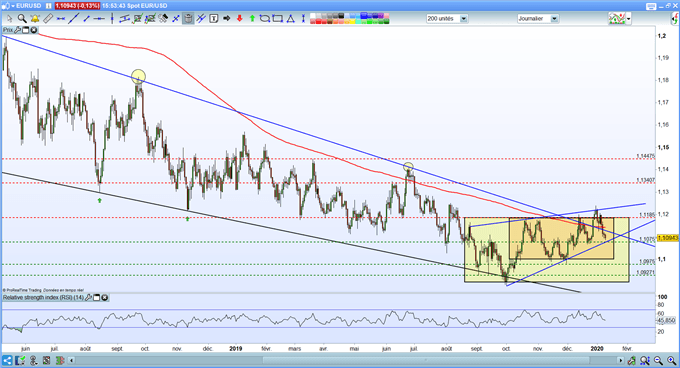This screenshot has width=680, height=368.
Task: Click the anchor icon in bottom bar
Action: coord(33,361)
